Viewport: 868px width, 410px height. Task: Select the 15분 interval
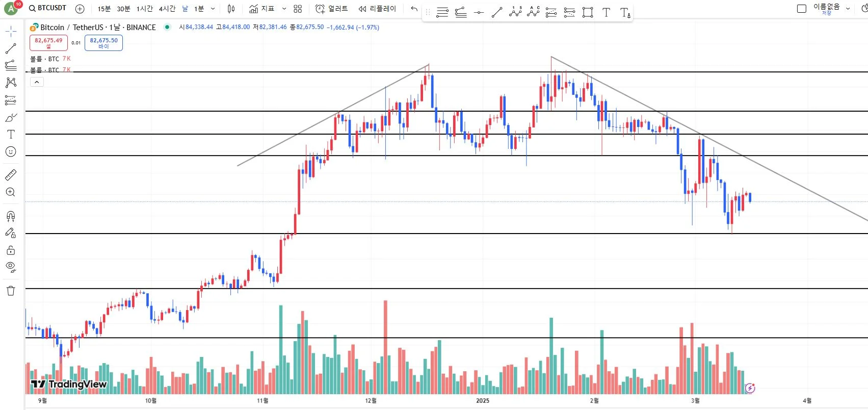coord(104,9)
